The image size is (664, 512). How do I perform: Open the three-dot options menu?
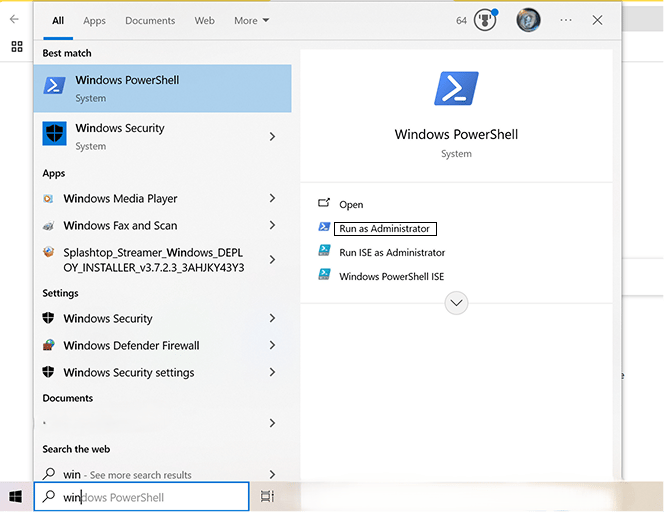click(566, 20)
